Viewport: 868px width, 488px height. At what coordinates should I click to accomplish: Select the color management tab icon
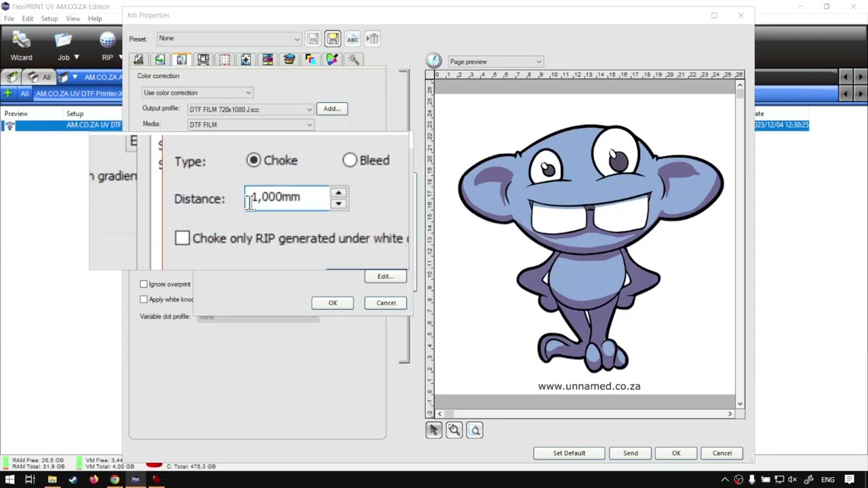pyautogui.click(x=182, y=60)
